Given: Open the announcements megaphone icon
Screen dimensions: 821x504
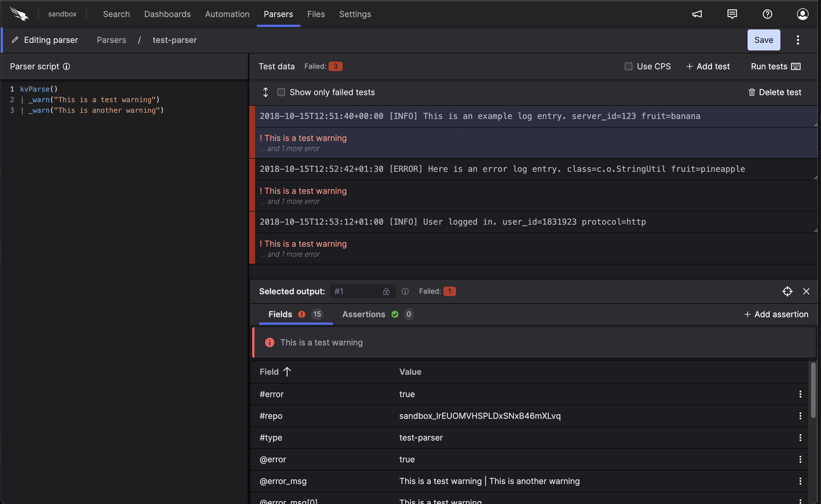Looking at the screenshot, I should click(x=697, y=14).
